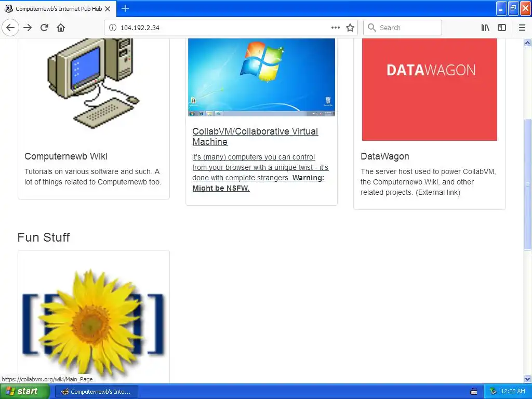The height and width of the screenshot is (399, 532).
Task: Click the Computernewb Wiki title
Action: 66,156
